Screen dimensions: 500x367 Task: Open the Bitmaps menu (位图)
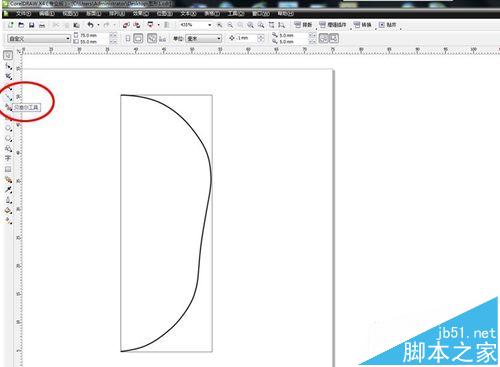(164, 14)
